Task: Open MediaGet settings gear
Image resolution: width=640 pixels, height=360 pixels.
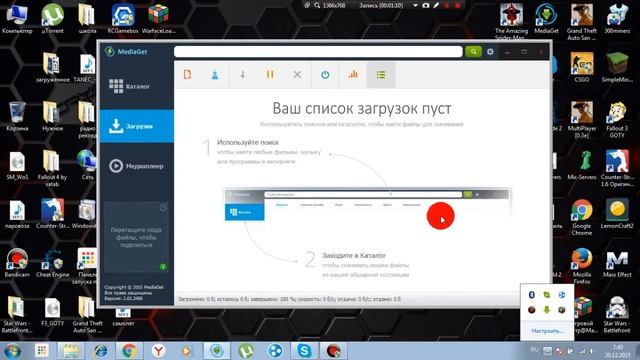Action: 490,52
